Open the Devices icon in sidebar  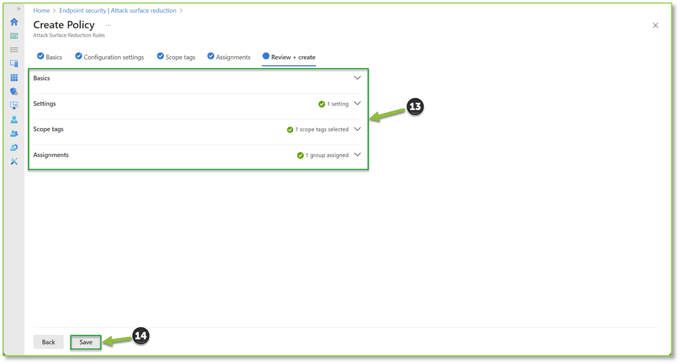tap(14, 64)
